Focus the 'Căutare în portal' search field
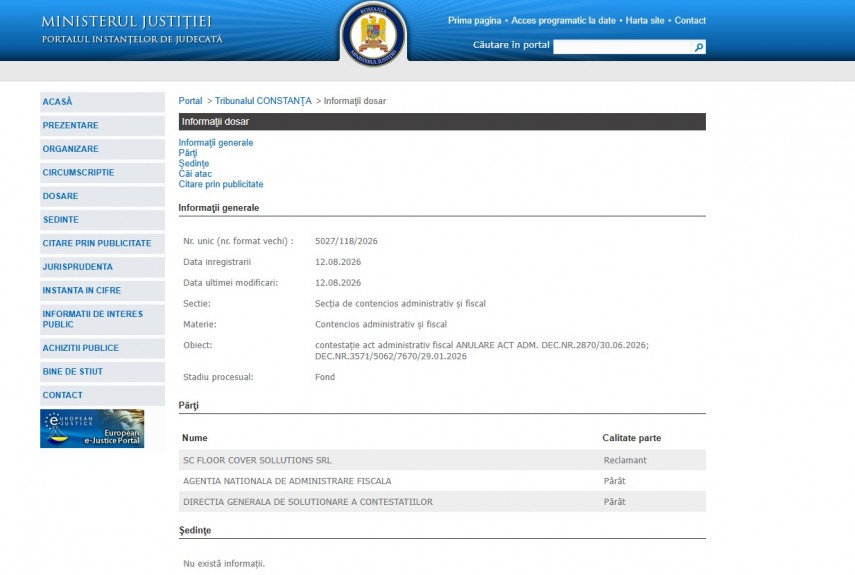The image size is (855, 575). pos(622,47)
